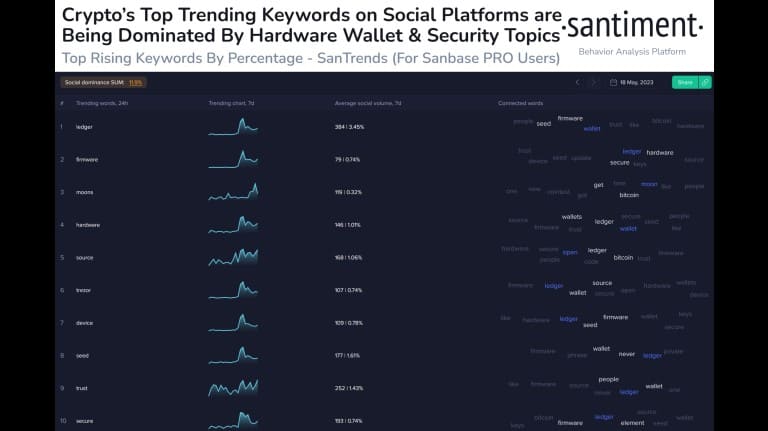
Task: Open the ledger trending word
Action: [x=84, y=127]
